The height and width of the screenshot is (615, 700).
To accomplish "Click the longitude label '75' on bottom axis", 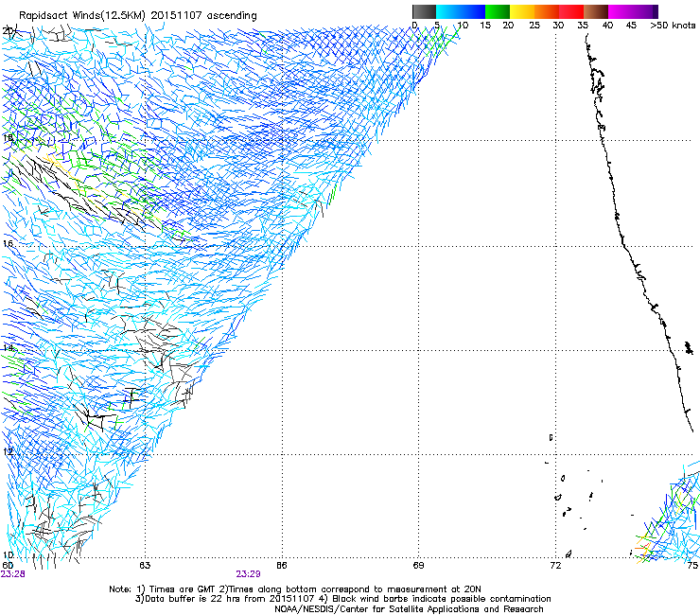I will pyautogui.click(x=692, y=565).
